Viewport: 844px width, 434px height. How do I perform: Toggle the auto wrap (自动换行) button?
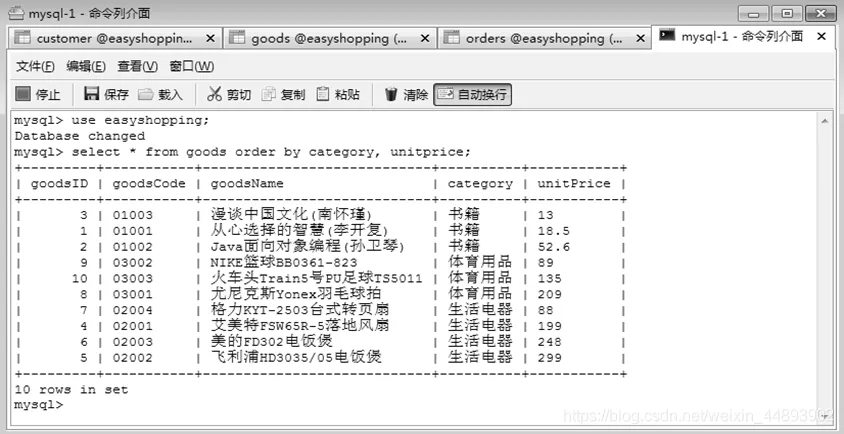click(473, 95)
